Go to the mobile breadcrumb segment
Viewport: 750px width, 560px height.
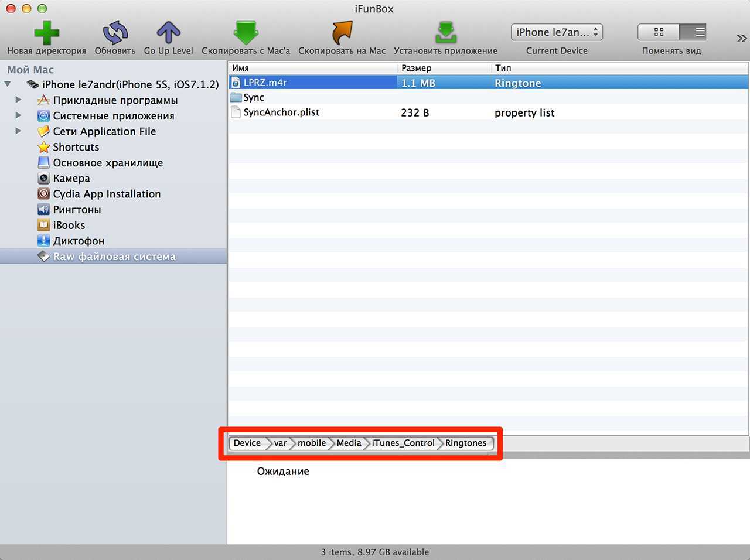point(312,443)
